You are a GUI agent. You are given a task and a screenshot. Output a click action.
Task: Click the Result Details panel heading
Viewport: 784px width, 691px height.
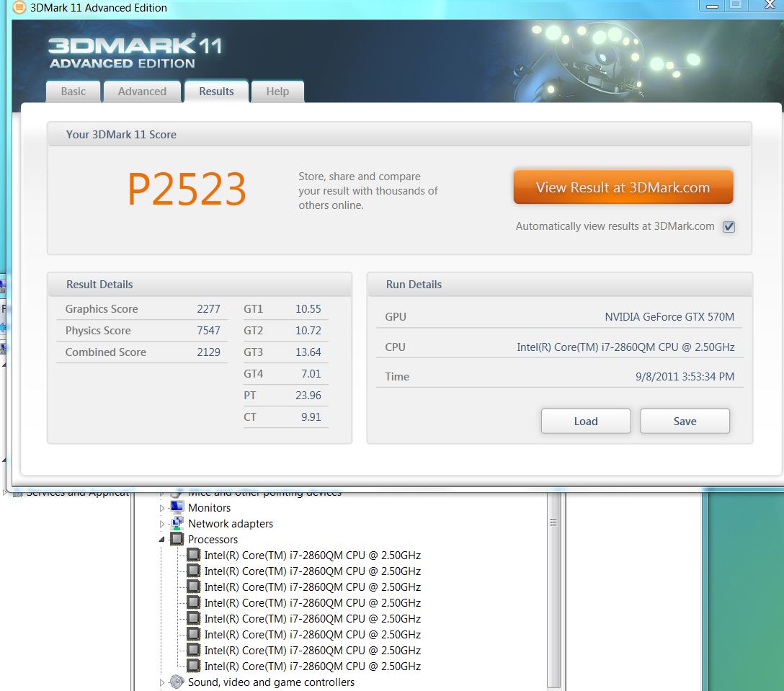pos(99,285)
